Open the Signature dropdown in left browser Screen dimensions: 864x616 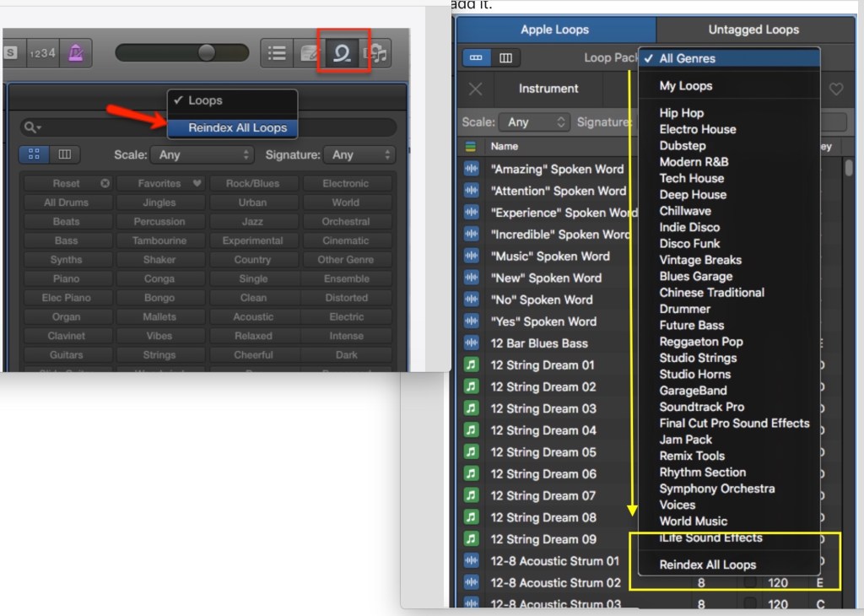point(359,154)
